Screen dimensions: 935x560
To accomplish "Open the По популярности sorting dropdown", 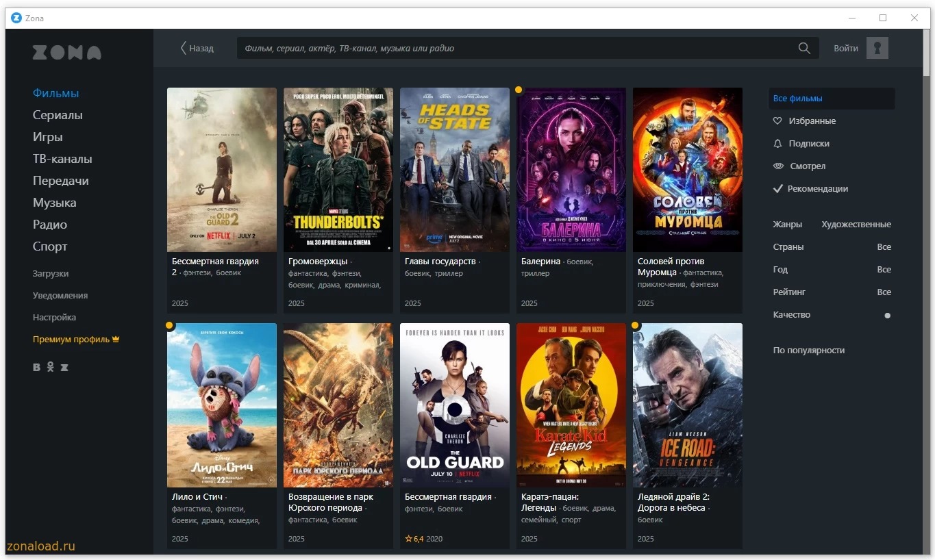I will click(x=809, y=351).
